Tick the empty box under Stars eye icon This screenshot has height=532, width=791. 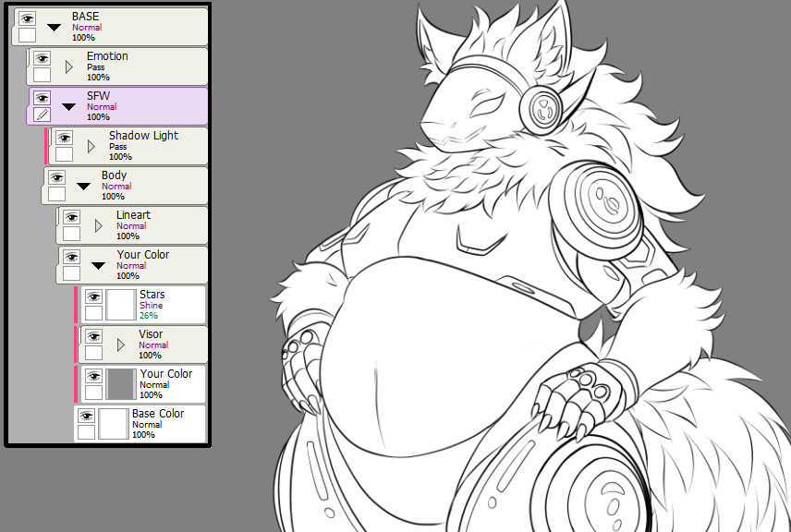tap(93, 313)
